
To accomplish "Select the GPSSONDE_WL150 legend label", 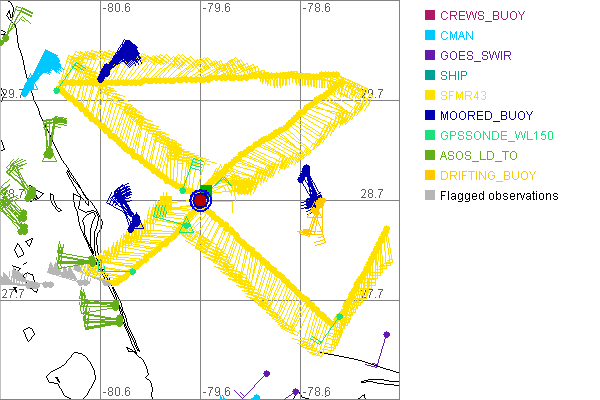I will pyautogui.click(x=497, y=136).
